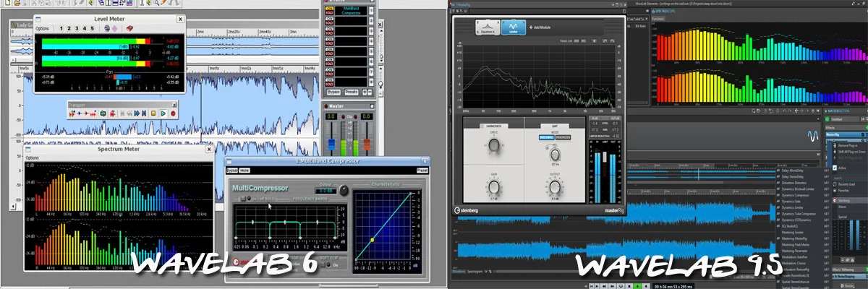Close the floating Transport toolbar
The image size is (868, 289).
174,105
